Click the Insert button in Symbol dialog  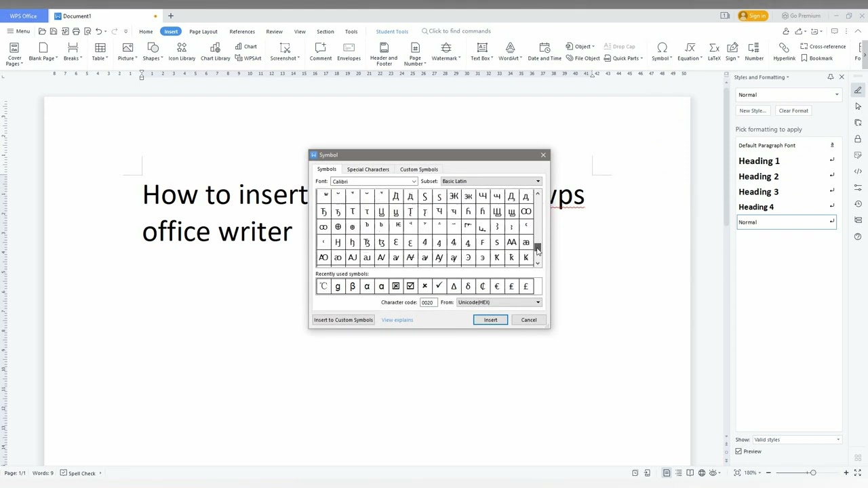pos(490,320)
